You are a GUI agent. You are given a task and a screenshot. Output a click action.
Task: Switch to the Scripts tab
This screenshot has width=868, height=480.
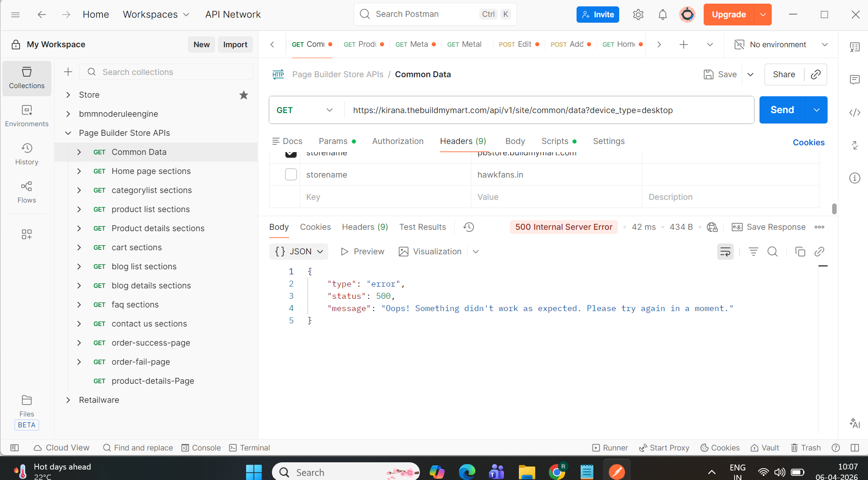tap(559, 141)
